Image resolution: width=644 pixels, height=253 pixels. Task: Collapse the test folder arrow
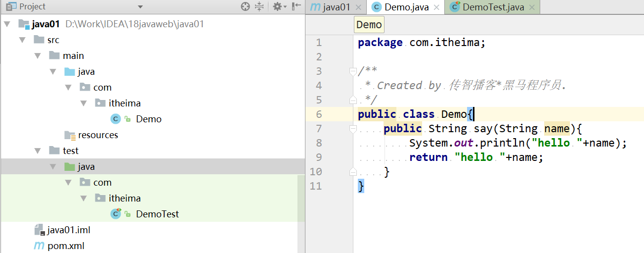pos(37,151)
